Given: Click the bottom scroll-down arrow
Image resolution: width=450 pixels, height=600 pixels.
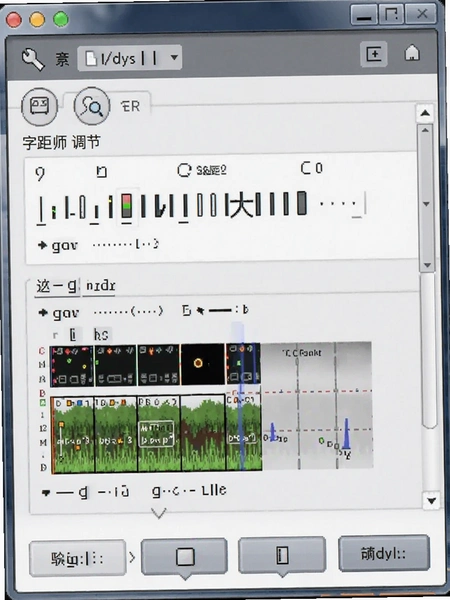Looking at the screenshot, I should [431, 501].
